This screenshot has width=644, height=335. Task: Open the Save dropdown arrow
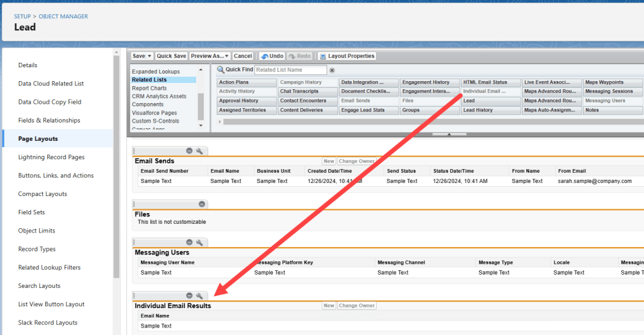pyautogui.click(x=151, y=56)
